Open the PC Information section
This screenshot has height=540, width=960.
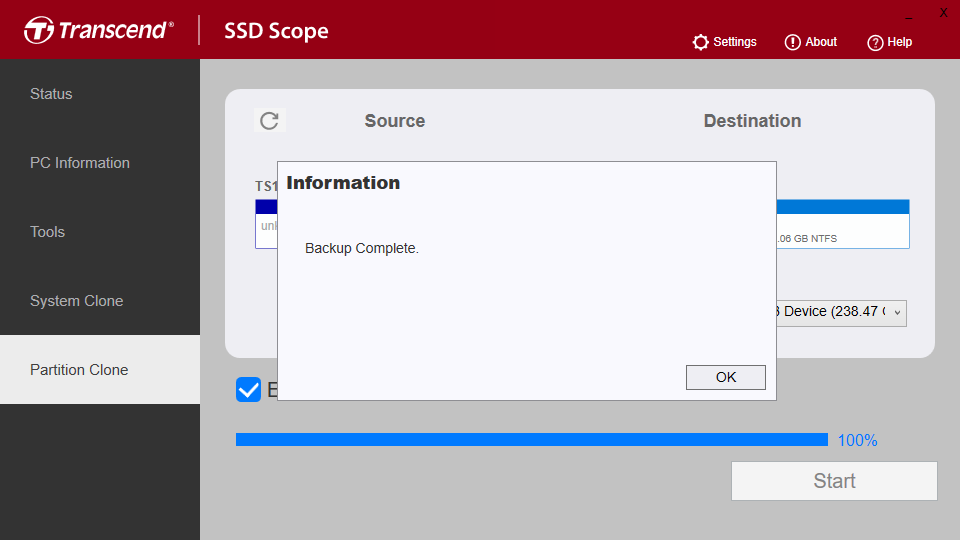click(x=100, y=163)
